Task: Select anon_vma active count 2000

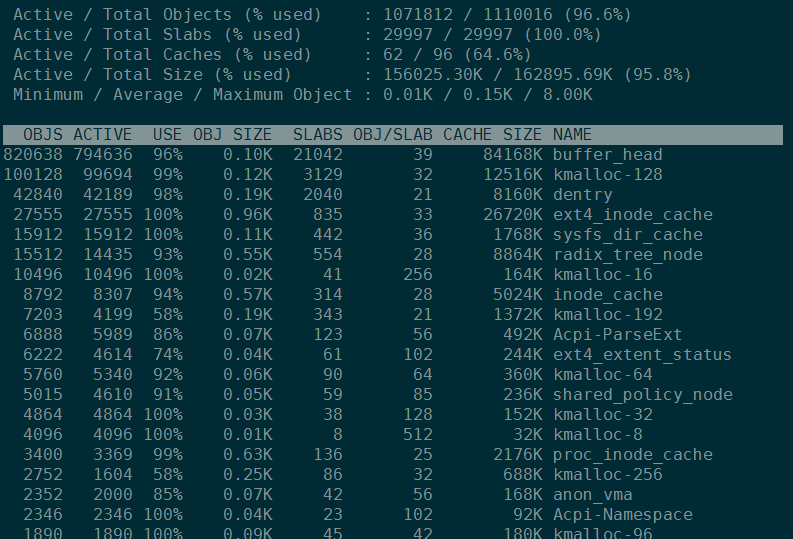Action: tap(113, 494)
